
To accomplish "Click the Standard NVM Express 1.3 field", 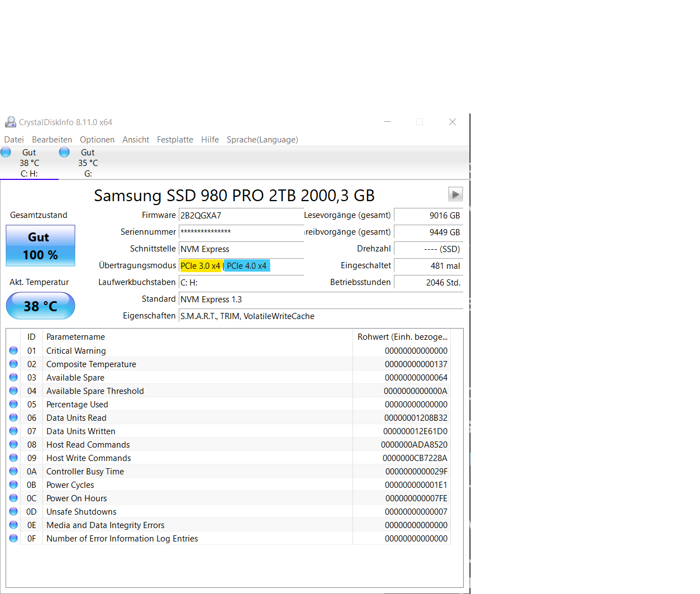I will tap(321, 300).
